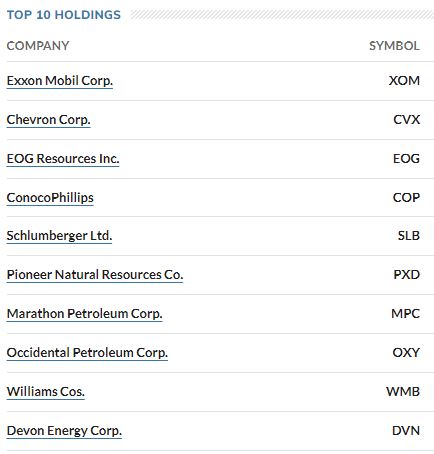Open the Devon Energy Corp. link
Screen dimensions: 434x454
(64, 431)
